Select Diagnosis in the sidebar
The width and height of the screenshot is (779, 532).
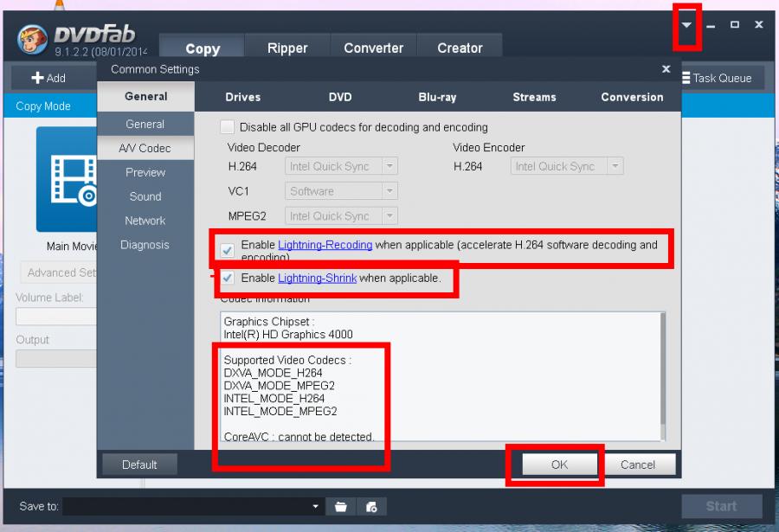pos(145,245)
